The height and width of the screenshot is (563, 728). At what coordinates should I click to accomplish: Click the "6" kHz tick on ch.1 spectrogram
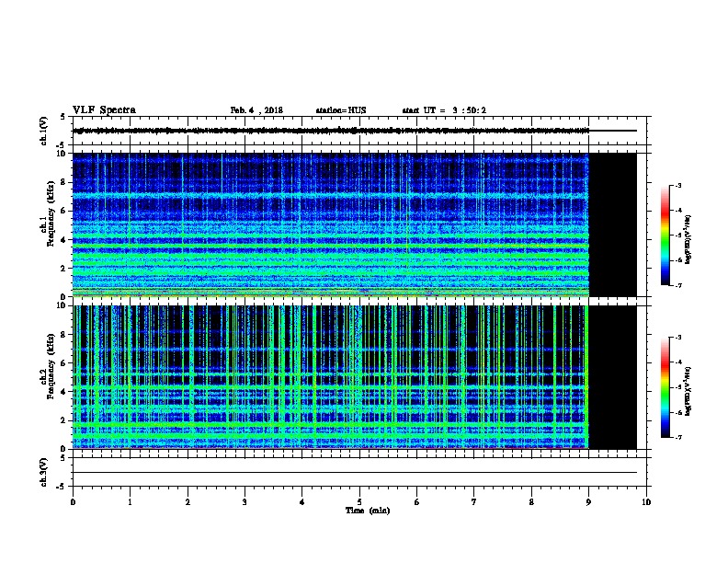coord(63,211)
